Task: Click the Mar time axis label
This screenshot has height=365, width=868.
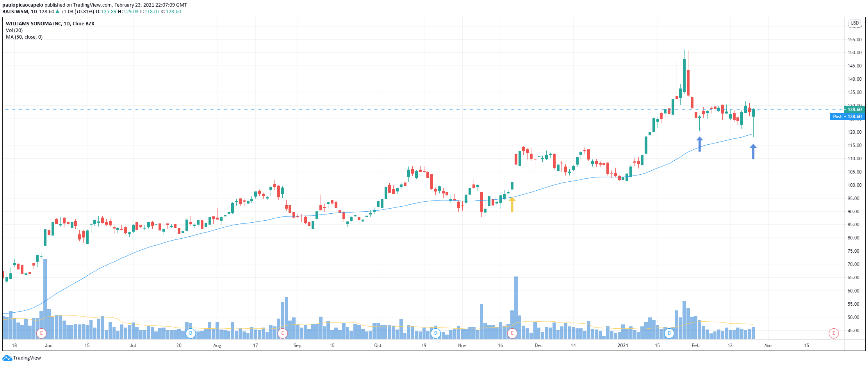Action: [768, 346]
